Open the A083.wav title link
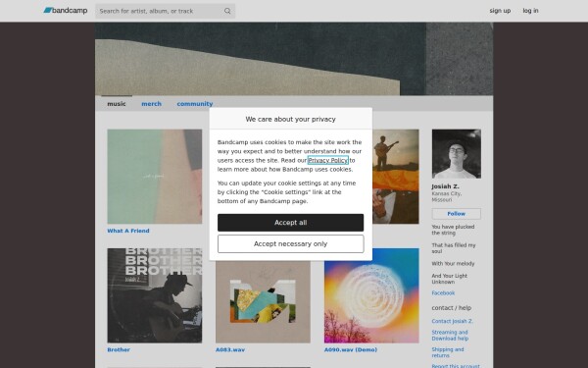Viewport: 588px width, 368px height. tap(230, 349)
